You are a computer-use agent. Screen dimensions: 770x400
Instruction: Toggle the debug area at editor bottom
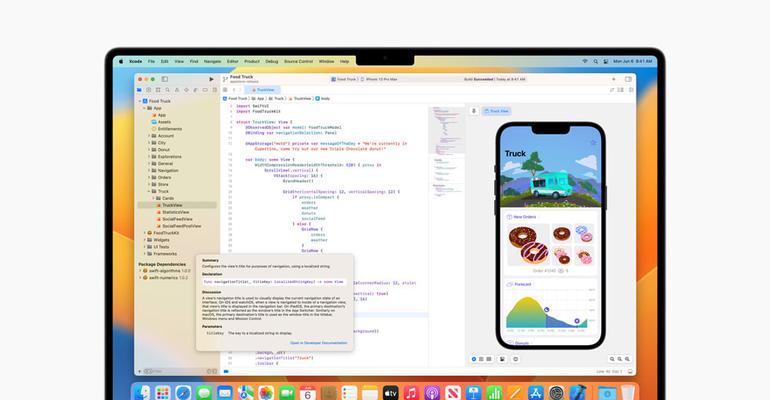(x=630, y=372)
